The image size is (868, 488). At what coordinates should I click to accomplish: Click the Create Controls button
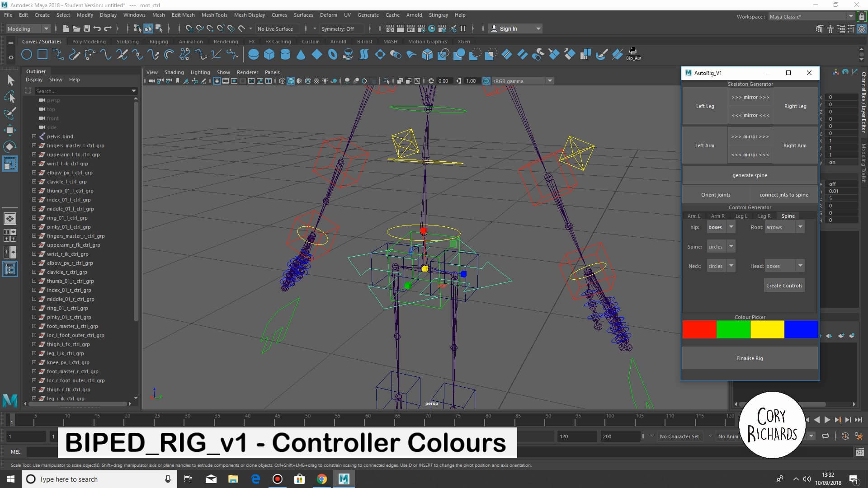pyautogui.click(x=784, y=285)
